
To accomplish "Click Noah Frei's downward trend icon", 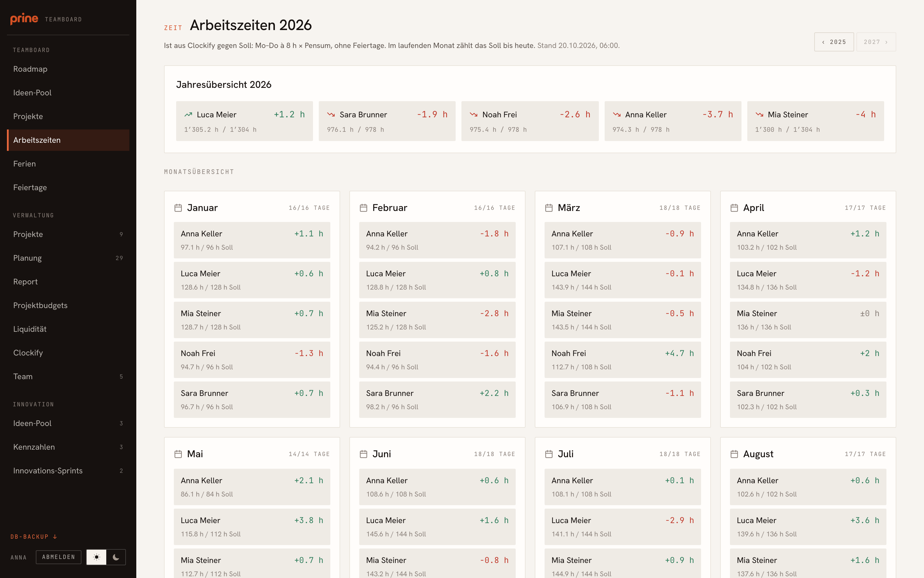I will pyautogui.click(x=474, y=115).
